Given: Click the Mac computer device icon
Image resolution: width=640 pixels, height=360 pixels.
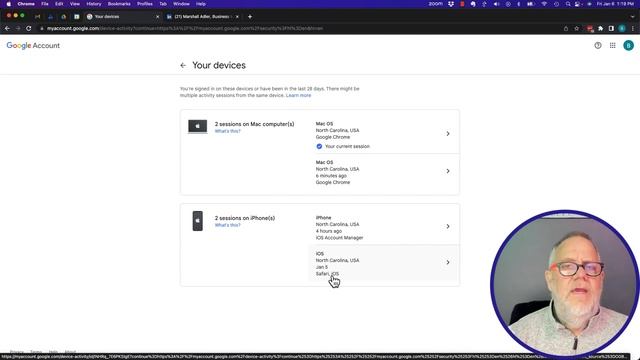Looking at the screenshot, I should click(x=198, y=126).
